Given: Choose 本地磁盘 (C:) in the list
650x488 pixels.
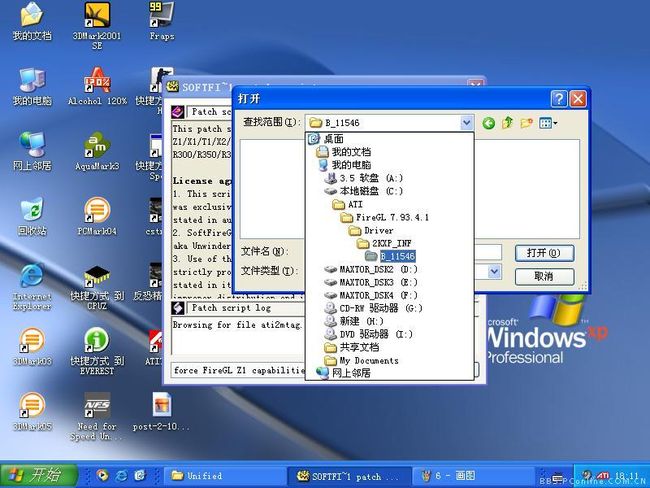Looking at the screenshot, I should (x=364, y=191).
